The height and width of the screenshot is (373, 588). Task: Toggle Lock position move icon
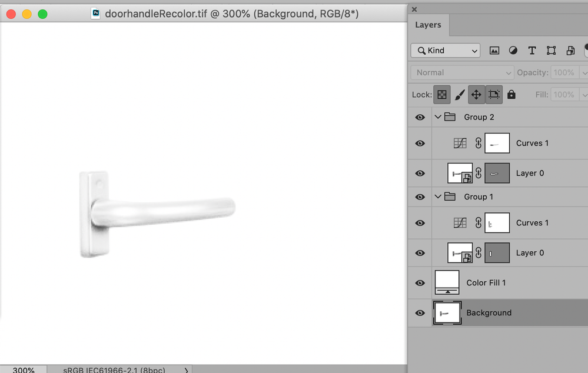[477, 94]
